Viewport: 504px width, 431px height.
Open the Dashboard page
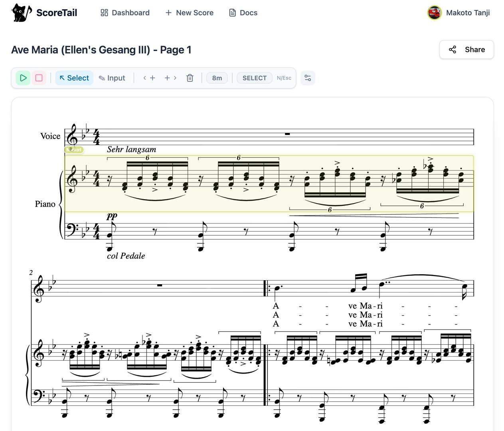125,13
